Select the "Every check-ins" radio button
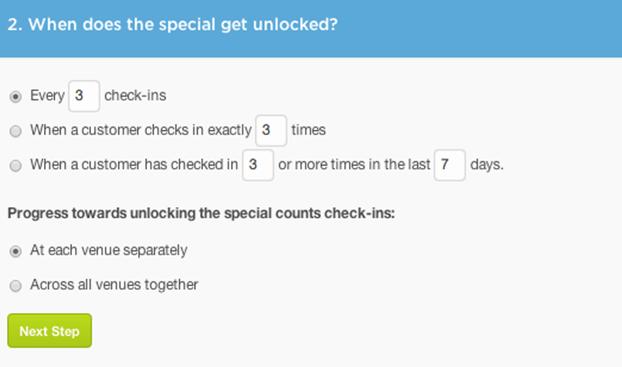This screenshot has height=367, width=622. click(15, 96)
